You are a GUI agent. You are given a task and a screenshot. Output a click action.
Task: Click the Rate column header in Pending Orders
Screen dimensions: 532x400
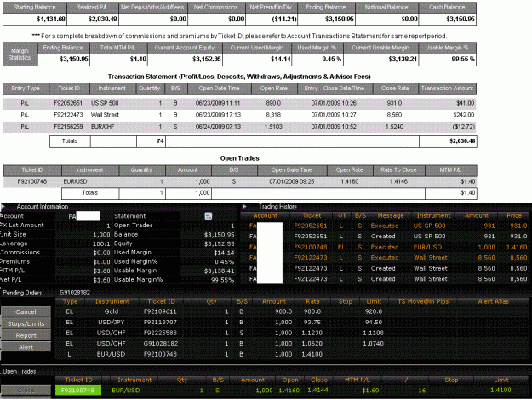[x=312, y=301]
